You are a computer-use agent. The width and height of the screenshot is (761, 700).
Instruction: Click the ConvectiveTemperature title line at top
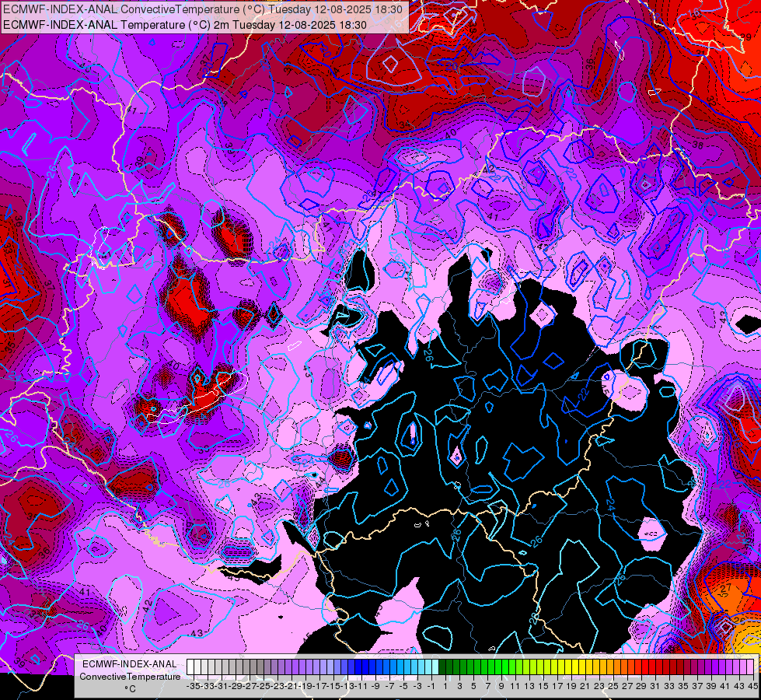[x=203, y=9]
